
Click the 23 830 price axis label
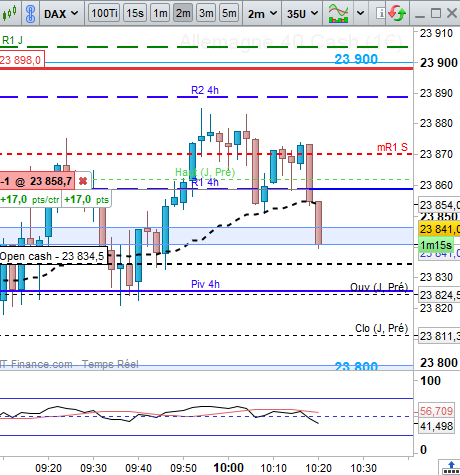[x=436, y=277]
